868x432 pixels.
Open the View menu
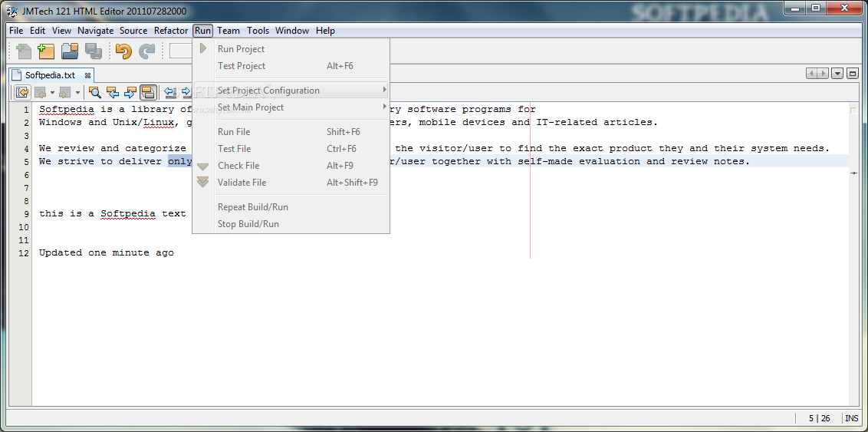click(61, 31)
